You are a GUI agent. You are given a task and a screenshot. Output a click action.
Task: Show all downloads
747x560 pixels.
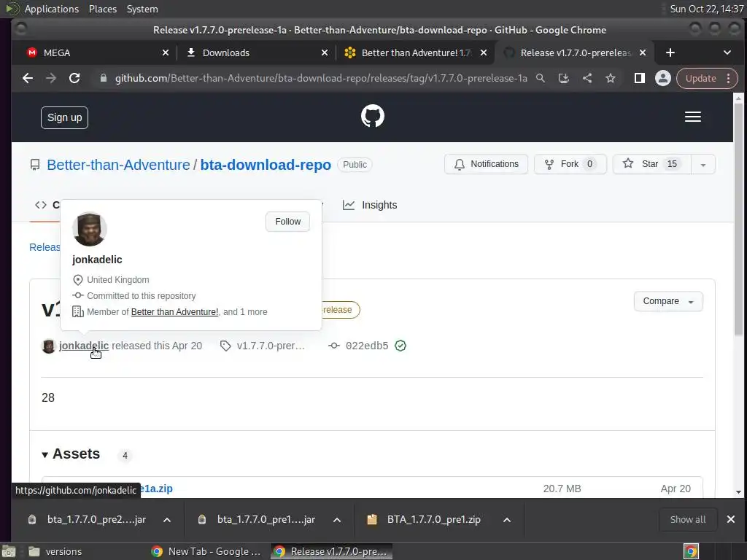click(x=687, y=519)
